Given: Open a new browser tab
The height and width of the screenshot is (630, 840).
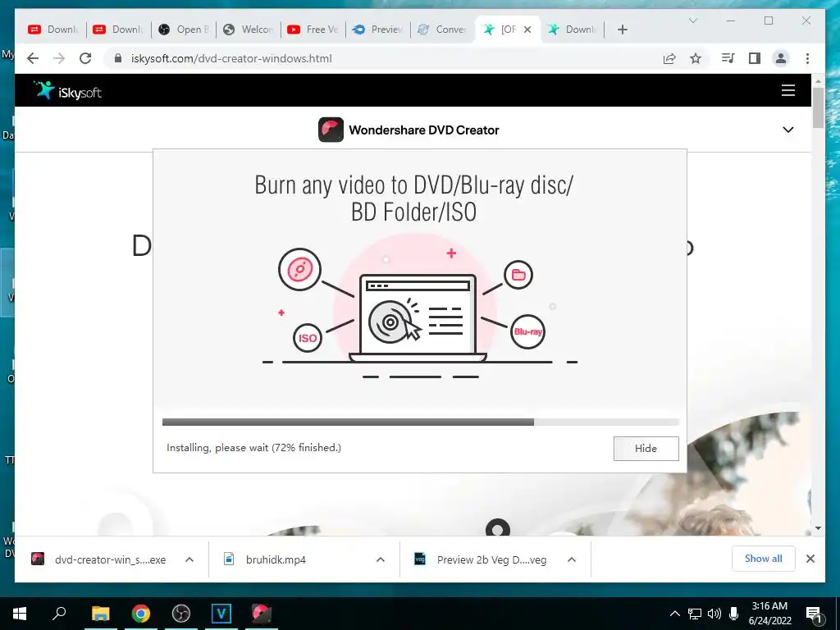Looking at the screenshot, I should click(622, 30).
